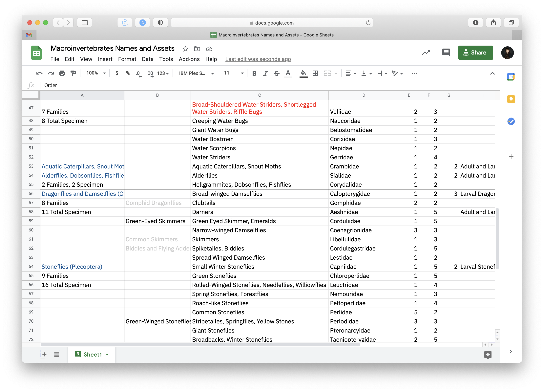Open text wrapping dropdown
The height and width of the screenshot is (392, 544).
[382, 73]
